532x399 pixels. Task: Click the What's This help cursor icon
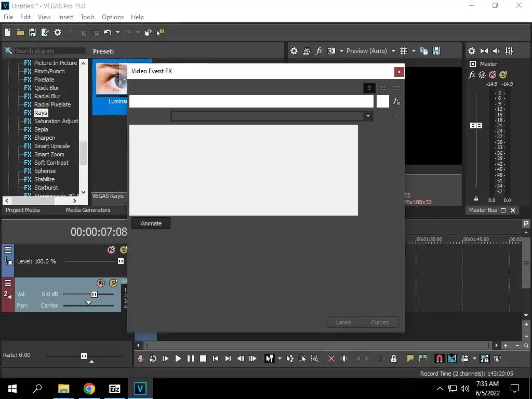pyautogui.click(x=160, y=32)
